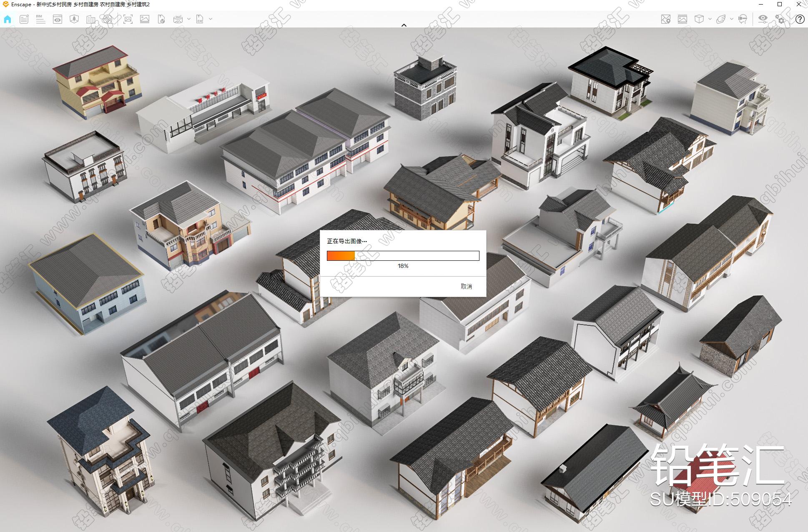Open the view management list icon
This screenshot has height=532, width=808.
point(24,19)
